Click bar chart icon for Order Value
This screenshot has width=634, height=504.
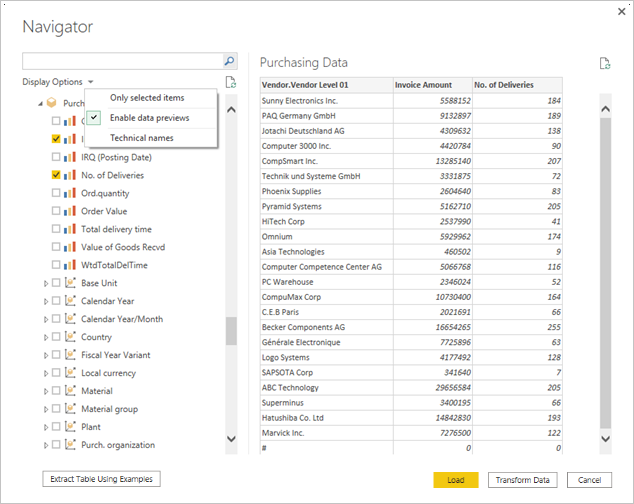pos(70,211)
